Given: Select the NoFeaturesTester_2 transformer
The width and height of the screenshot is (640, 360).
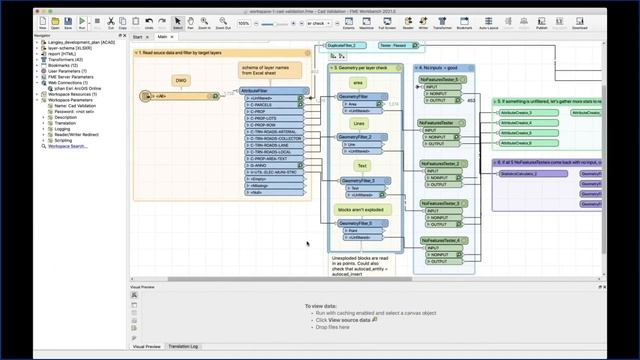Looking at the screenshot, I should point(444,164).
